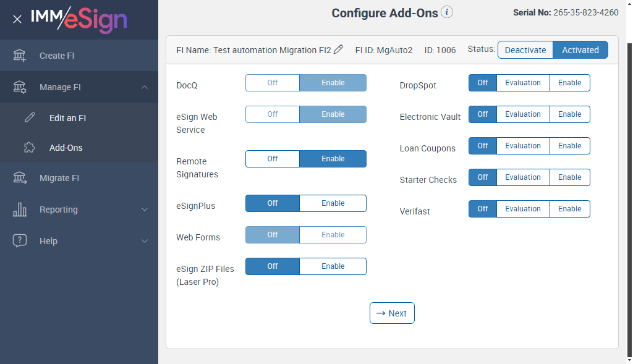
Task: Click the Help question mark icon
Action: tap(20, 241)
